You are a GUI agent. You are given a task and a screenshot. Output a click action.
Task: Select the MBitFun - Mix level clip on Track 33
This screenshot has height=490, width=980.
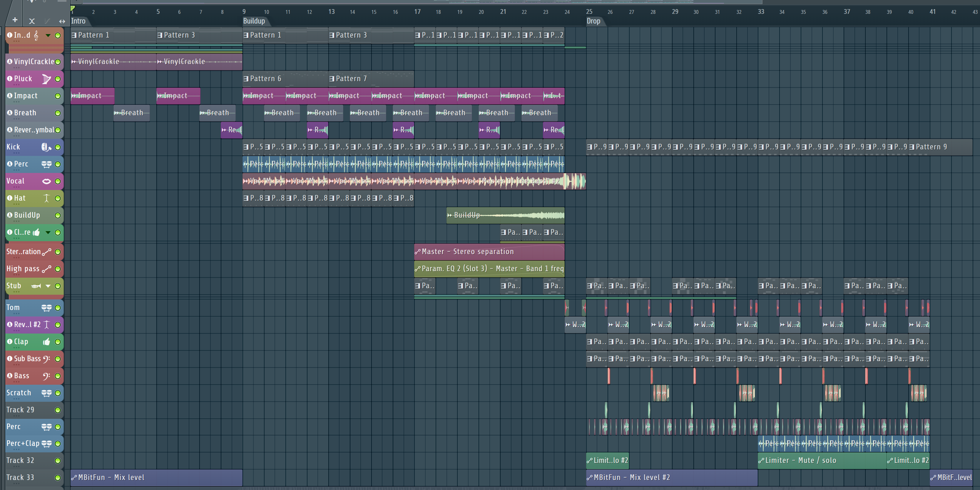pyautogui.click(x=156, y=477)
